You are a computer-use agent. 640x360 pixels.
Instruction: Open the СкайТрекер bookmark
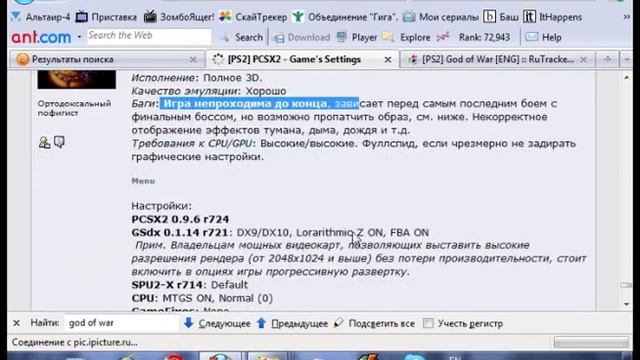pyautogui.click(x=253, y=17)
